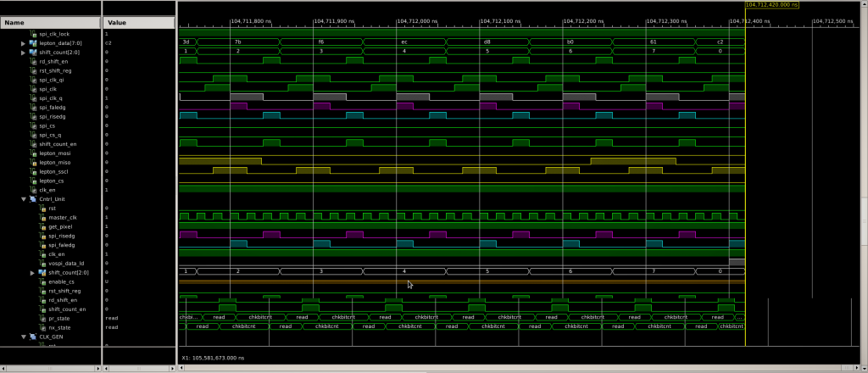This screenshot has width=868, height=373.
Task: Expand the lepton_data[7:0] bus
Action: coord(23,43)
